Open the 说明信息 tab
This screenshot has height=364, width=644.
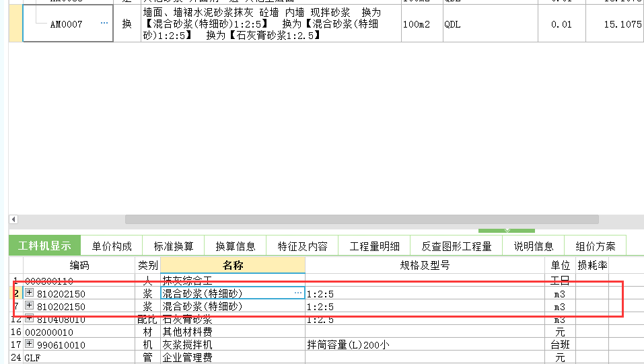coord(534,246)
